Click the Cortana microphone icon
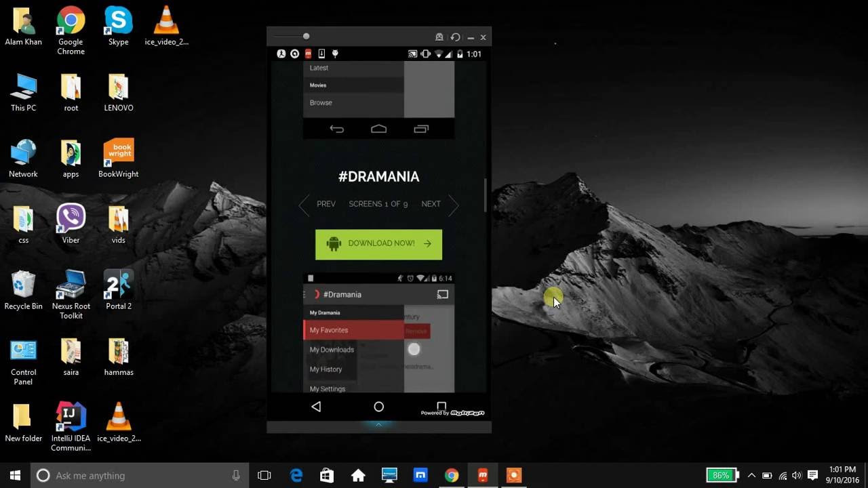Image resolution: width=868 pixels, height=488 pixels. (236, 475)
